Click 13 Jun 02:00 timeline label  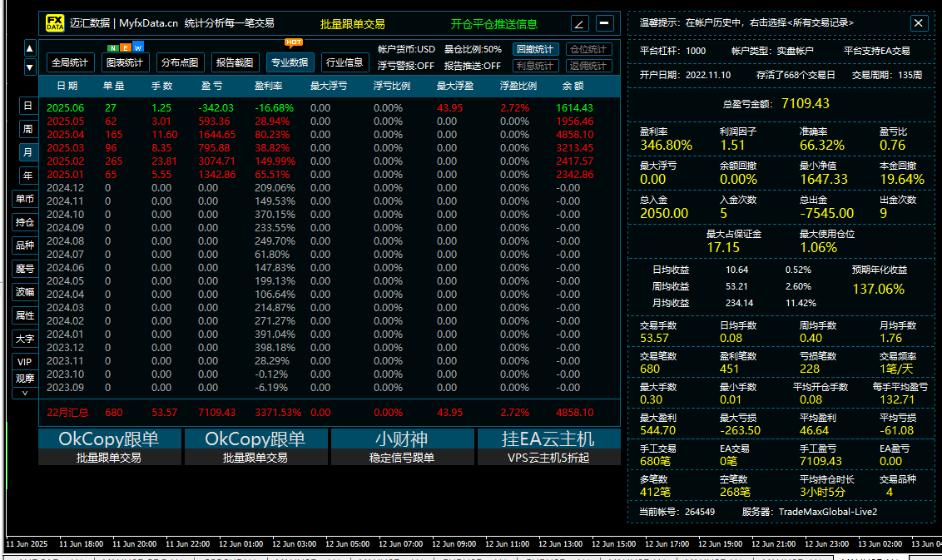coord(880,544)
